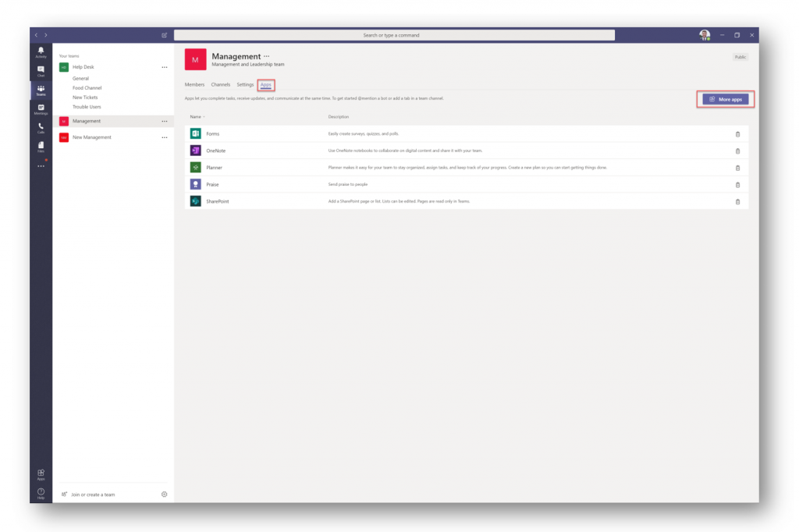The height and width of the screenshot is (532, 799).
Task: Click the OneNote app name
Action: (x=216, y=151)
